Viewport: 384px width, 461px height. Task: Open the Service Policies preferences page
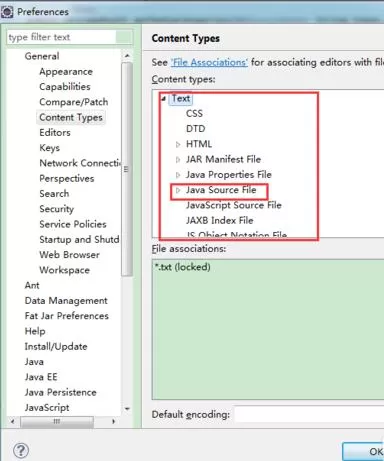[73, 224]
